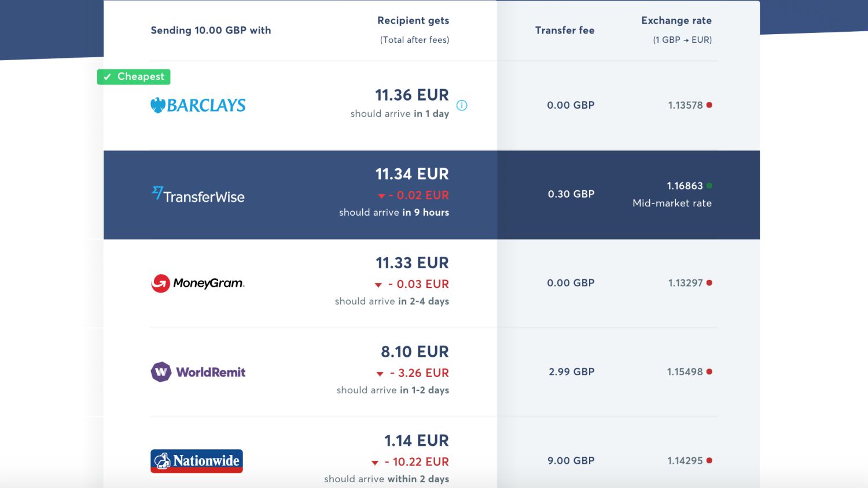Click red down arrow beside -0.02 EUR

pos(381,196)
